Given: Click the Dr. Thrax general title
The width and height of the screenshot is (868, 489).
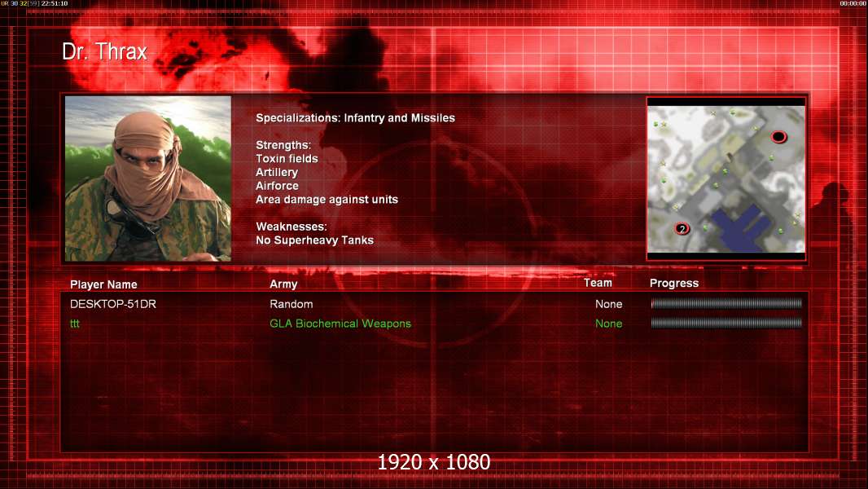Looking at the screenshot, I should pos(104,52).
